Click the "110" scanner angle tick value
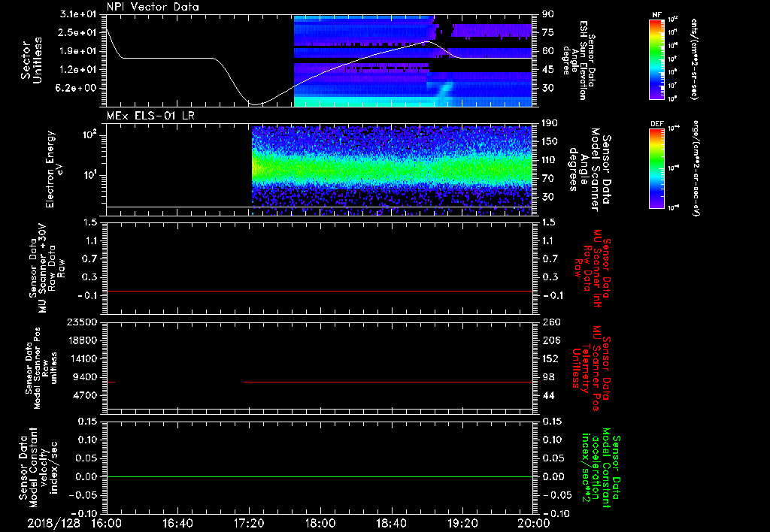This screenshot has width=770, height=532. pos(550,160)
